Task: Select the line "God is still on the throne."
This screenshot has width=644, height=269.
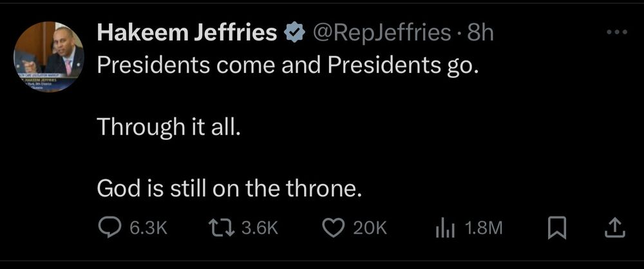Action: click(x=226, y=188)
